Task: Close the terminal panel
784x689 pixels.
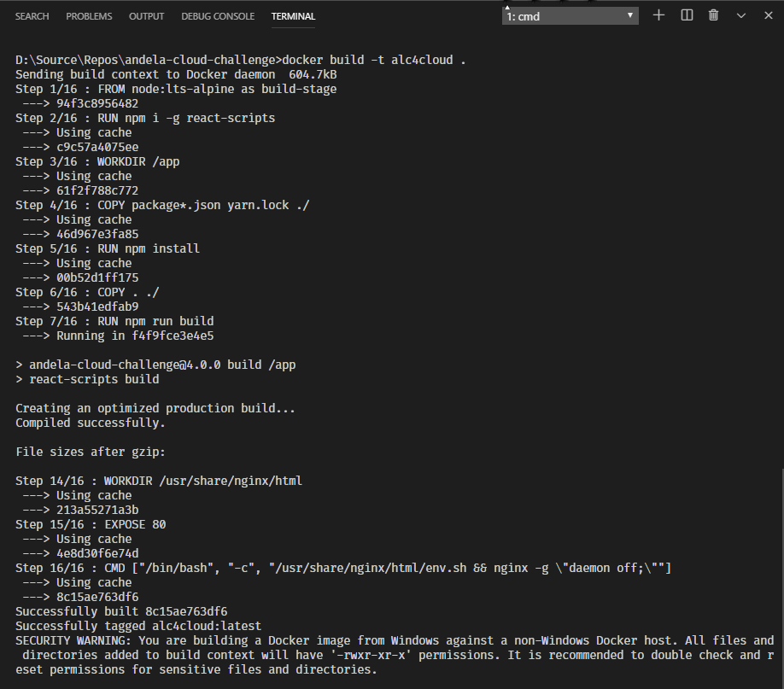Action: [x=769, y=15]
